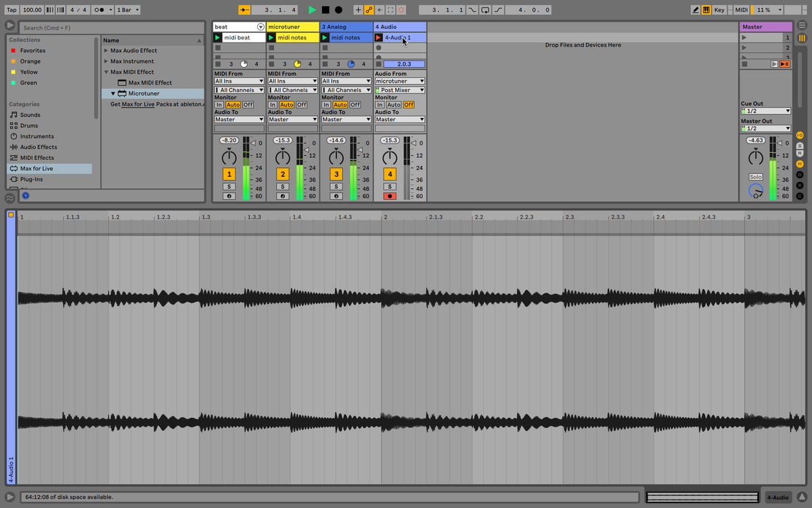Solo the microtuner track
This screenshot has height=508, width=812.
tap(282, 186)
